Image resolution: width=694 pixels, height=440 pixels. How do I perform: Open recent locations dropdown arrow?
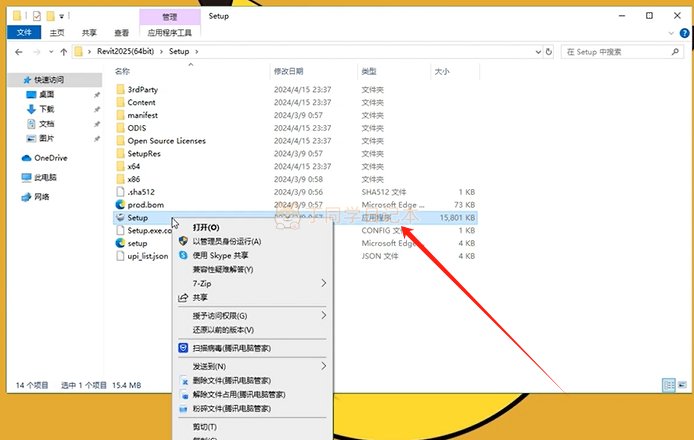(x=51, y=52)
